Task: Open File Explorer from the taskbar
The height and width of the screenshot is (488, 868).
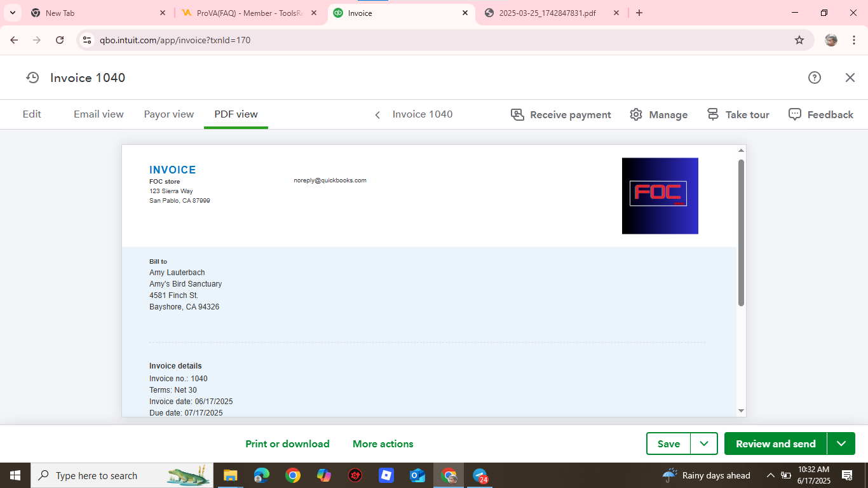Action: click(x=230, y=475)
